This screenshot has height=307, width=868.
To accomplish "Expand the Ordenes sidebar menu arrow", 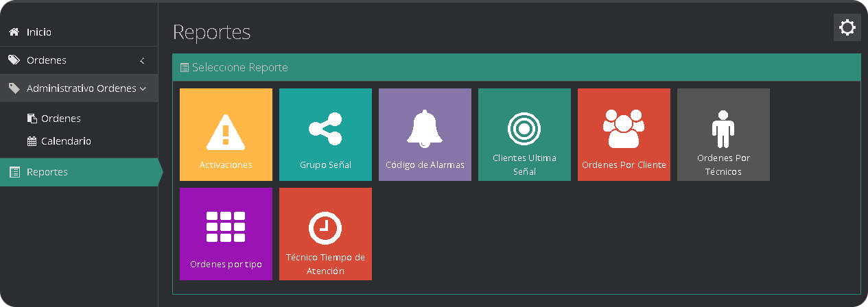I will coord(142,60).
